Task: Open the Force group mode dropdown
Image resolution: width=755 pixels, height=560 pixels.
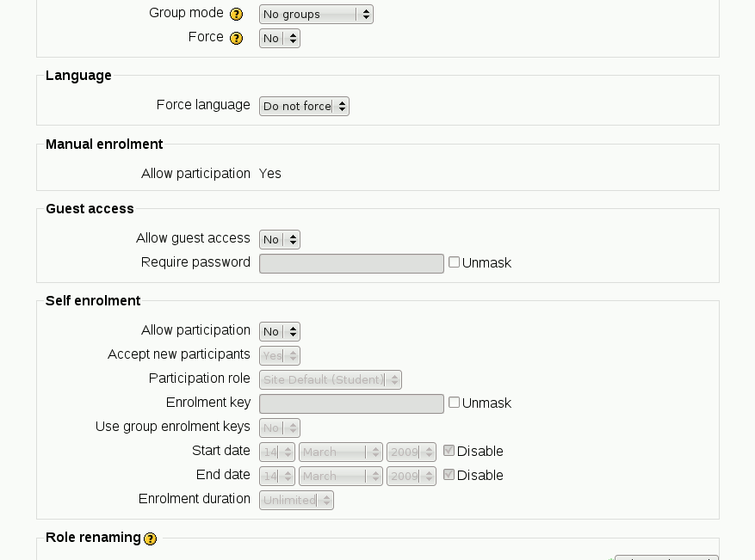Action: 279,39
